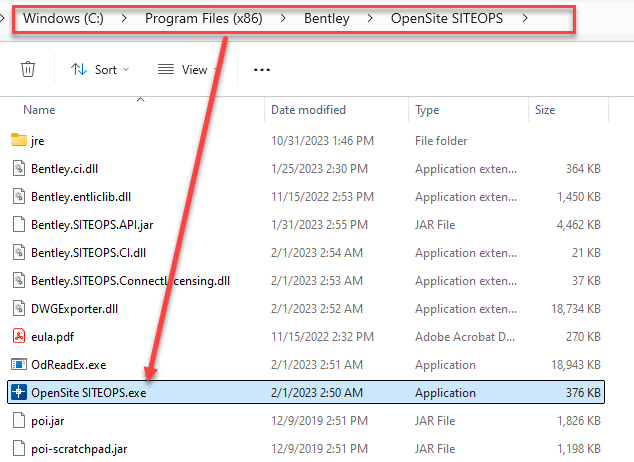Click the Bentley.entliclib.dll file name
This screenshot has width=634, height=462.
click(x=81, y=197)
